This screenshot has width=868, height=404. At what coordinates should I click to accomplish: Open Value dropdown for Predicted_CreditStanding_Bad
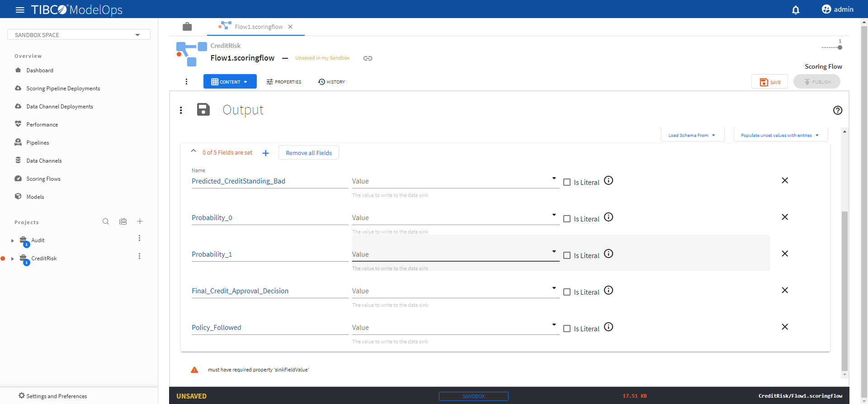(x=455, y=181)
